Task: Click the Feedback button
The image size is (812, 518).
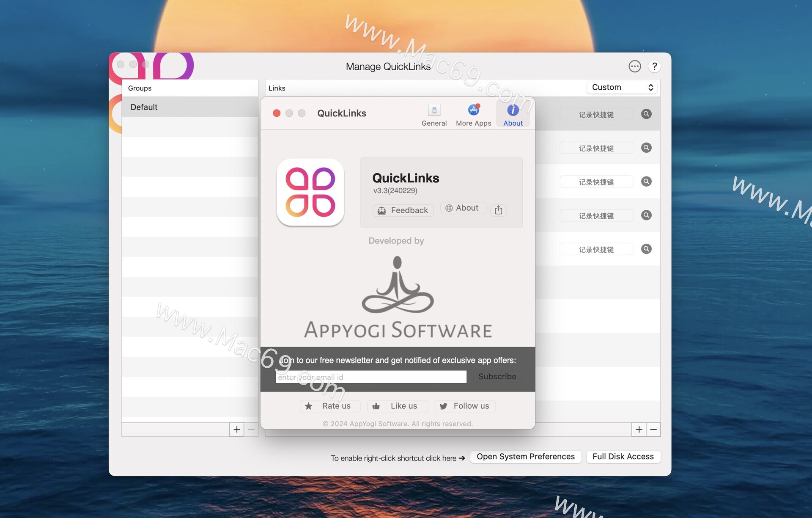Action: tap(403, 210)
